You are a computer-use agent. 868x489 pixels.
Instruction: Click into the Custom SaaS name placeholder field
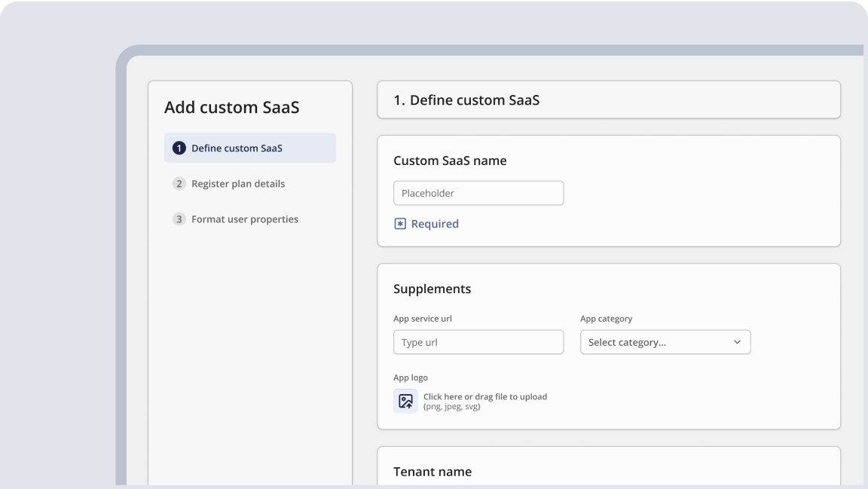coord(478,193)
